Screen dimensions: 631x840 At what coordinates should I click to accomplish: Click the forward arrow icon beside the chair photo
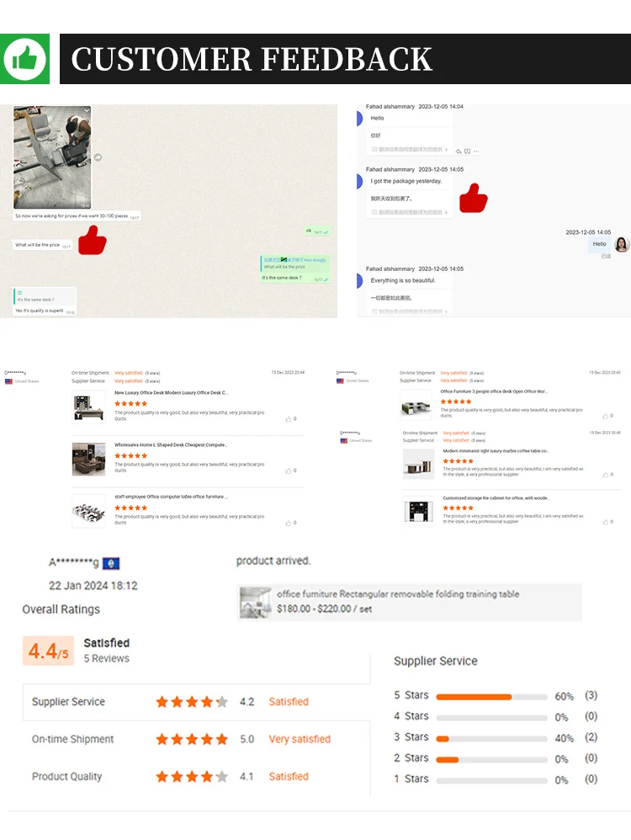[98, 157]
